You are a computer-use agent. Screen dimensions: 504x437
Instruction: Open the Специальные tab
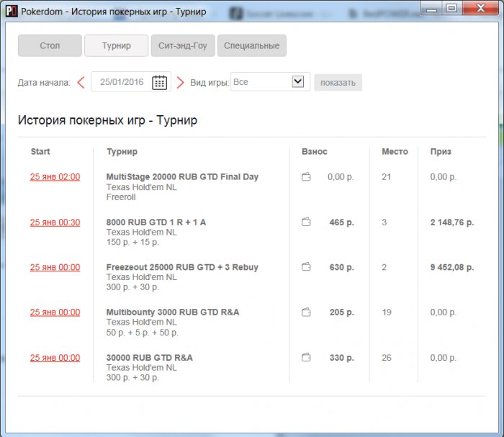click(x=252, y=45)
